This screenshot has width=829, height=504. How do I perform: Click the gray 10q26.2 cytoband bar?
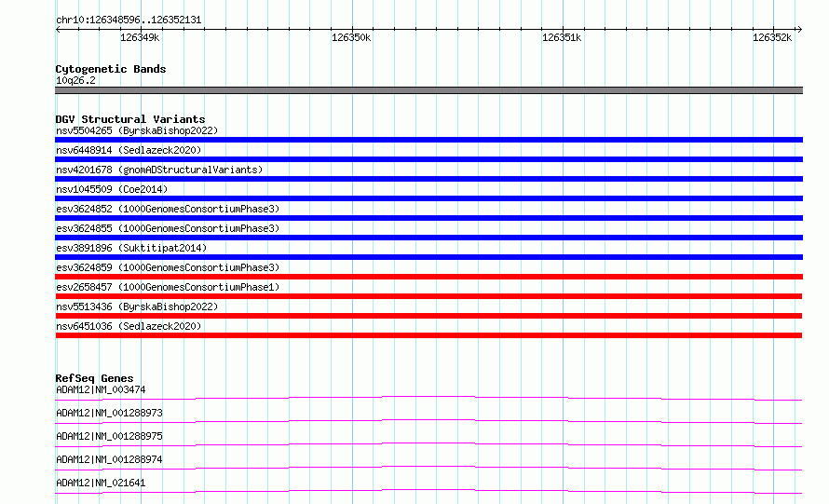pyautogui.click(x=428, y=90)
